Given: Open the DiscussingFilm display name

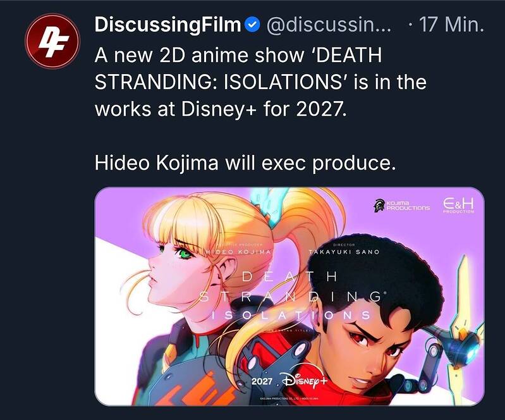Looking at the screenshot, I should 167,25.
